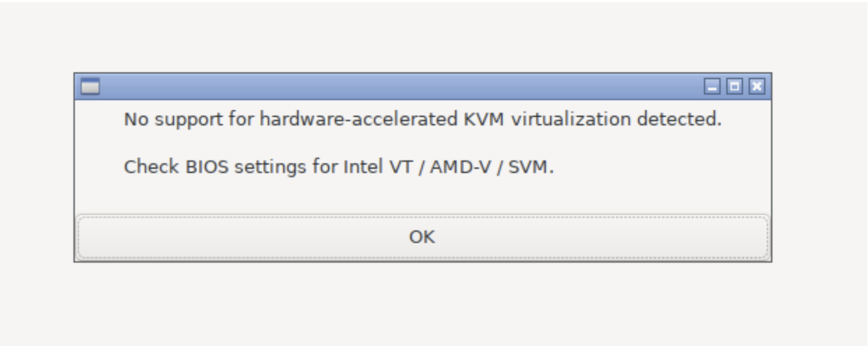The height and width of the screenshot is (346, 868).
Task: Close the dialog with the X button
Action: point(757,87)
